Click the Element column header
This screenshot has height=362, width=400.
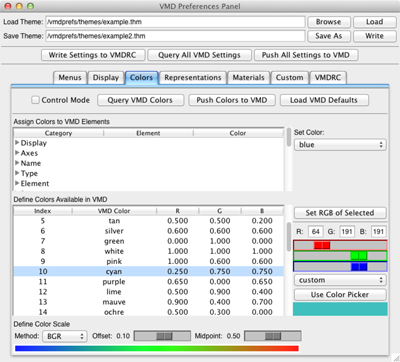pos(148,133)
